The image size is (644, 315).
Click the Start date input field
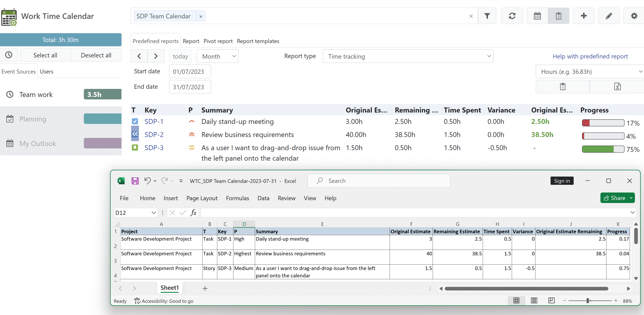pos(190,72)
